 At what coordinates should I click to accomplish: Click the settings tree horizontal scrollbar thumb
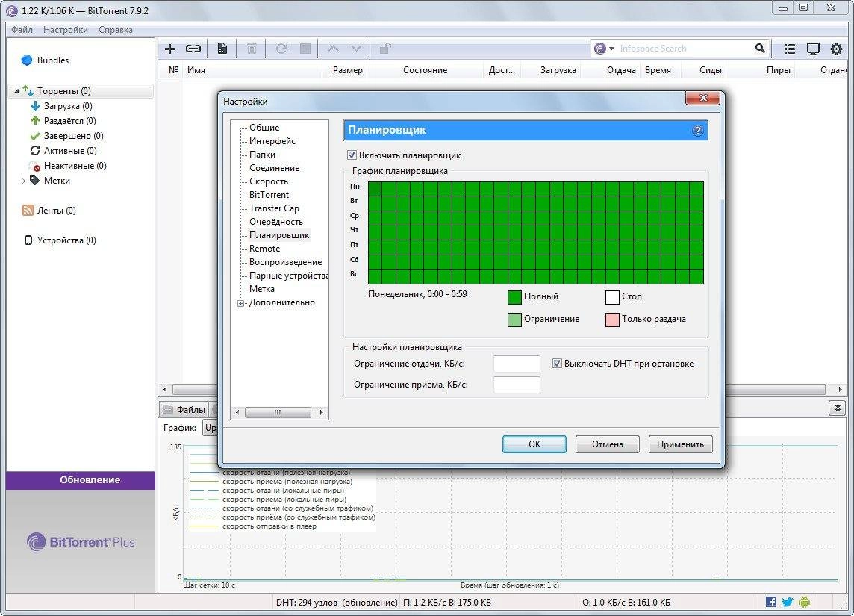click(278, 412)
